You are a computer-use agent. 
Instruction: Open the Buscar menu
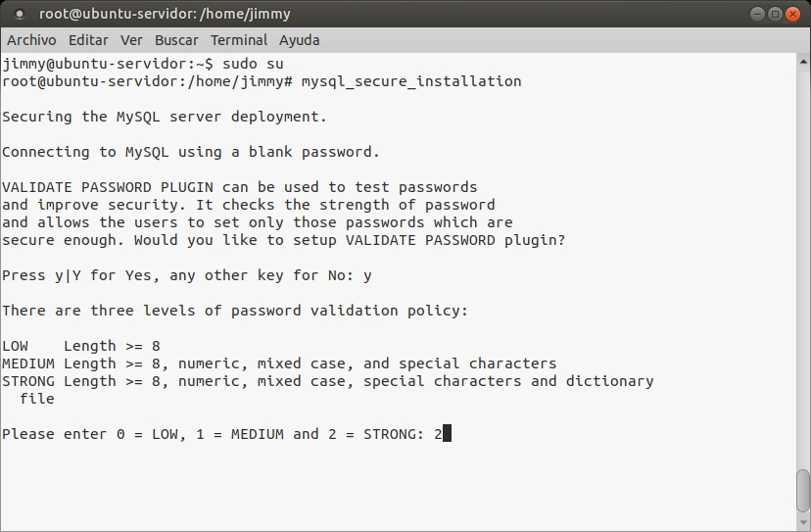[176, 40]
